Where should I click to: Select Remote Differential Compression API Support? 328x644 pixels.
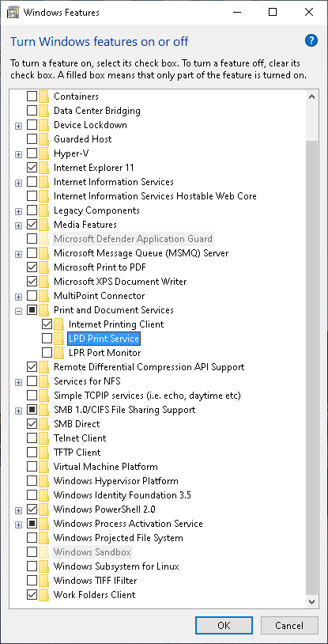pos(149,367)
